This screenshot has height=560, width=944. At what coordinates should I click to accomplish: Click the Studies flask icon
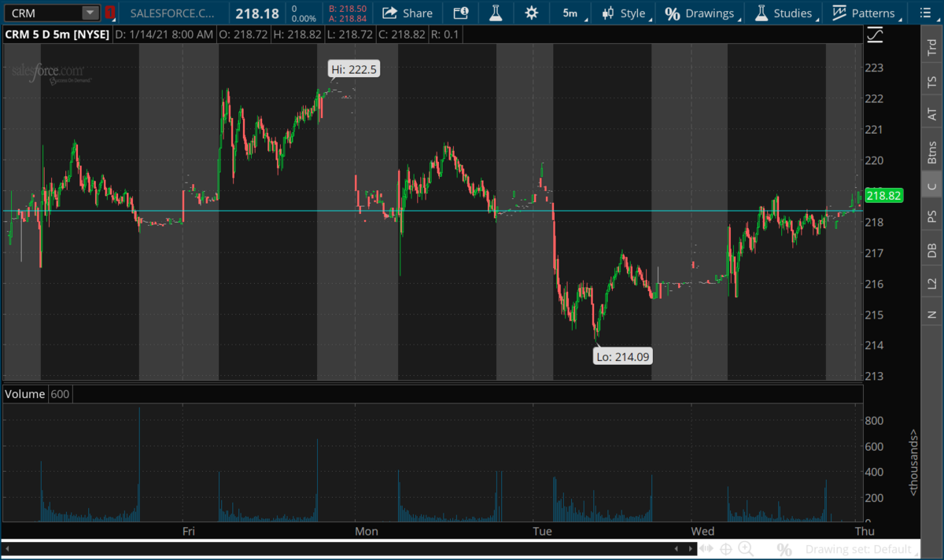tap(761, 13)
